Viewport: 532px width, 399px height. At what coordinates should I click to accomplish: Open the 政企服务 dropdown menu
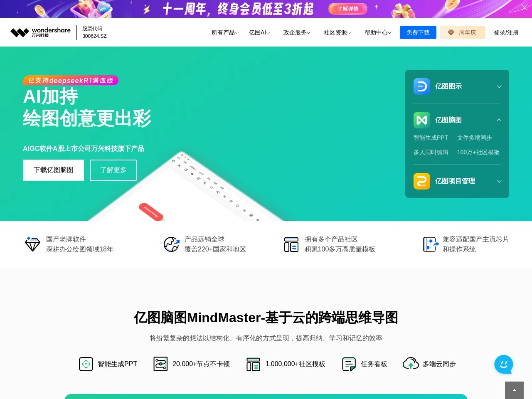[297, 32]
